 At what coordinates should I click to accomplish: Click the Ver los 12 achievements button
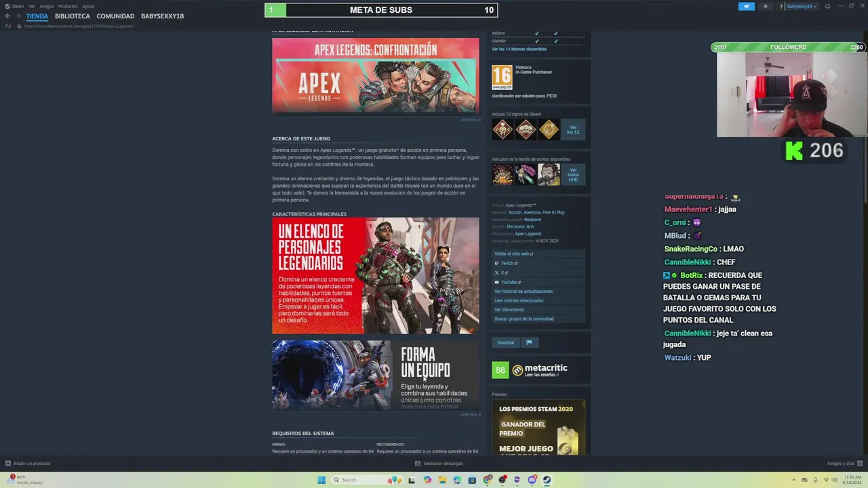573,129
